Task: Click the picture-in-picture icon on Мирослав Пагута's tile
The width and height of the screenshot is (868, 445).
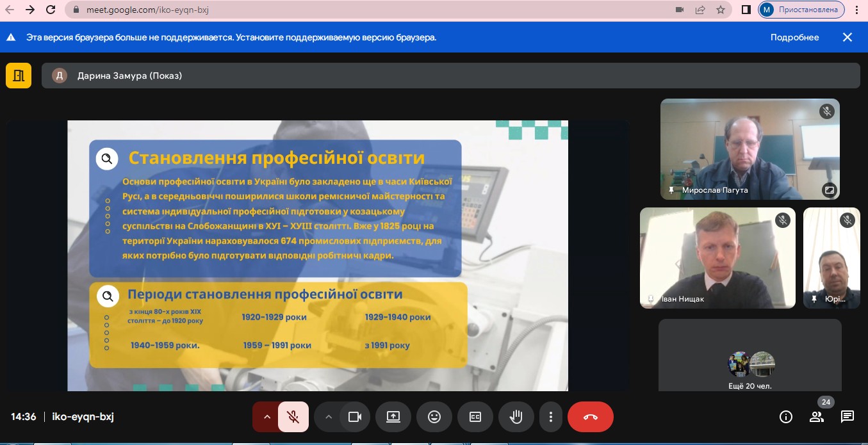Action: (x=828, y=190)
